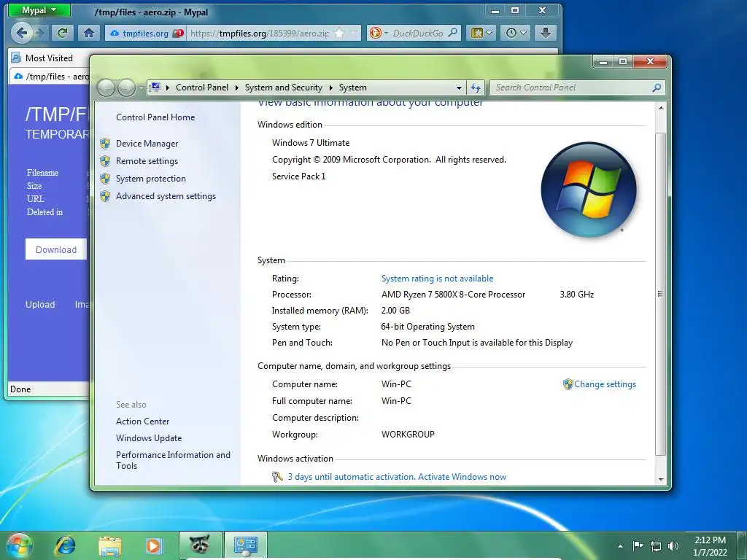Launch Windows Media Player from taskbar
The width and height of the screenshot is (747, 560).
pos(154,545)
